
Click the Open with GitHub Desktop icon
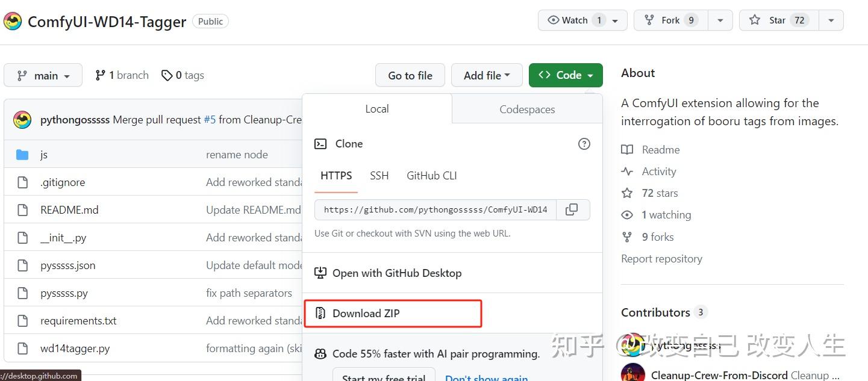click(320, 273)
